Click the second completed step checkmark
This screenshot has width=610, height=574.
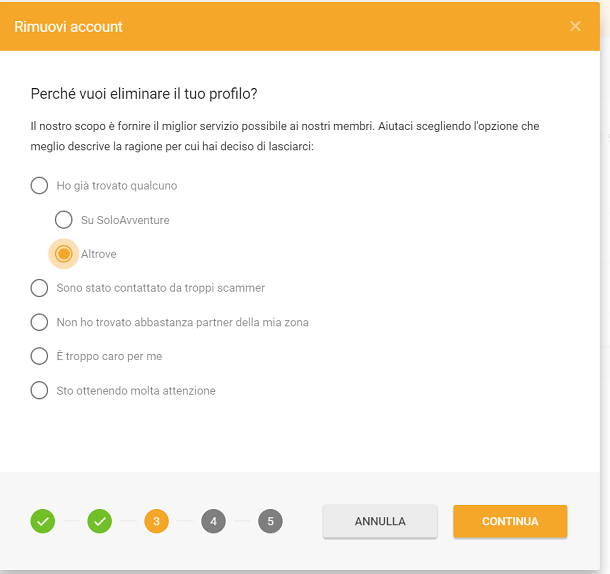coord(100,521)
